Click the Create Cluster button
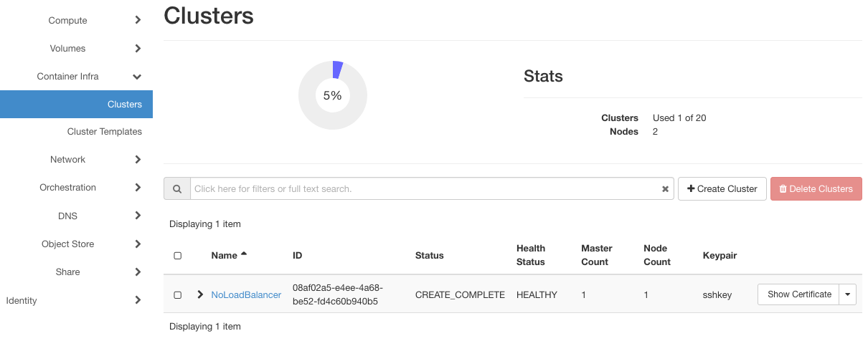Screen dimensions: 868x341 (x=722, y=189)
